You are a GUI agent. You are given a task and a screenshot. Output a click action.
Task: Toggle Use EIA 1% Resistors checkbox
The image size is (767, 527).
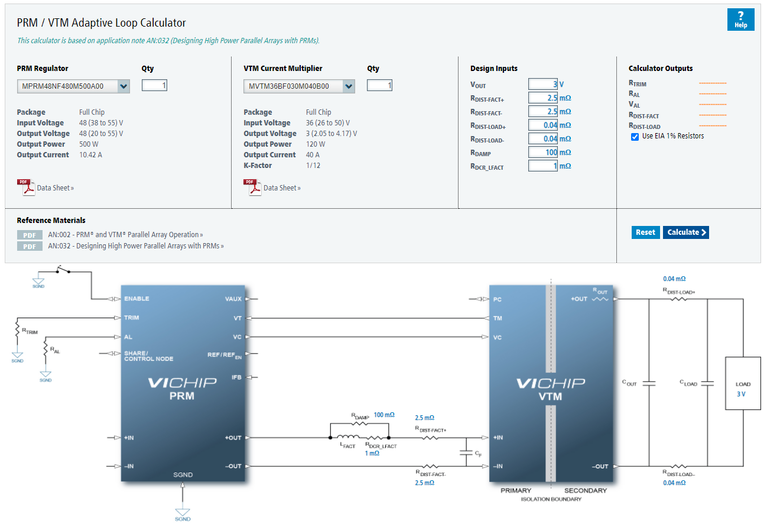pyautogui.click(x=635, y=137)
